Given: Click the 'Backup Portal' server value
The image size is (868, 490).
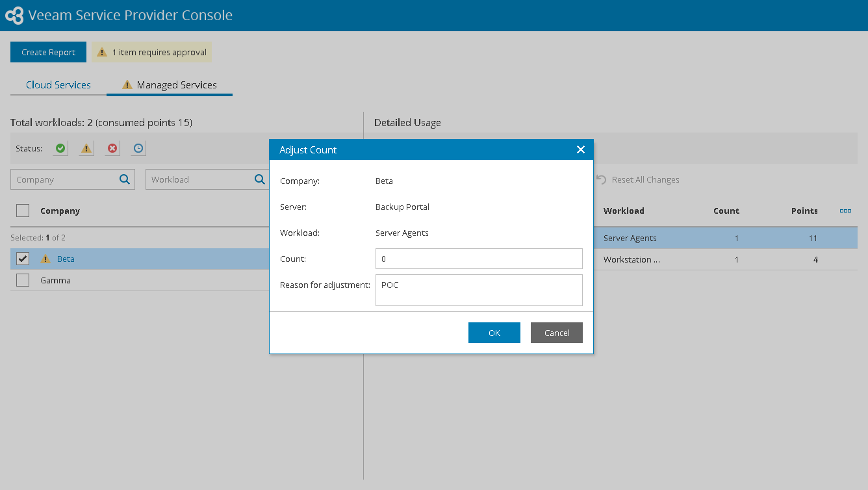Looking at the screenshot, I should [x=402, y=207].
